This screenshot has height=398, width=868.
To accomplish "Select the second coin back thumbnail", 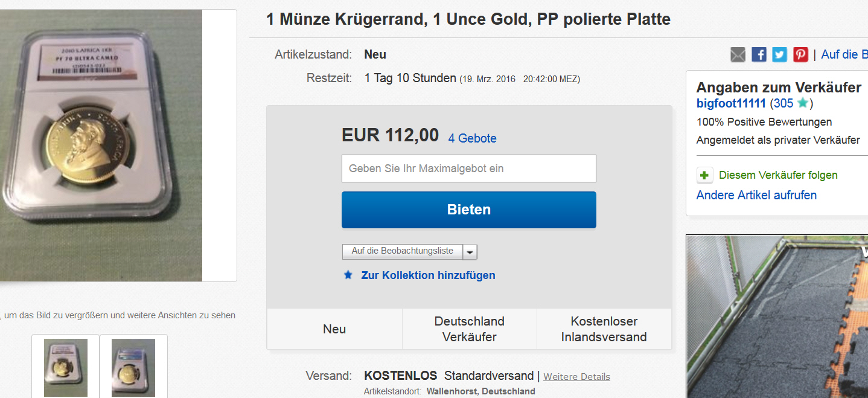I will (x=133, y=366).
